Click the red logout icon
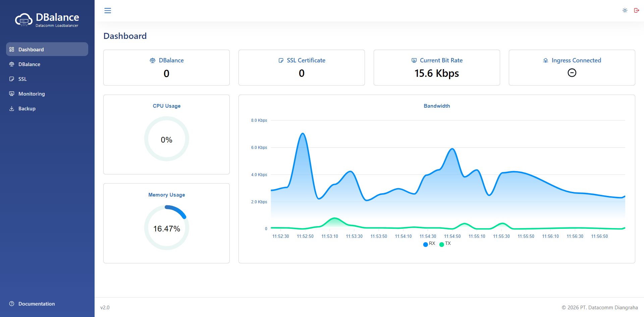644x317 pixels. [x=636, y=10]
